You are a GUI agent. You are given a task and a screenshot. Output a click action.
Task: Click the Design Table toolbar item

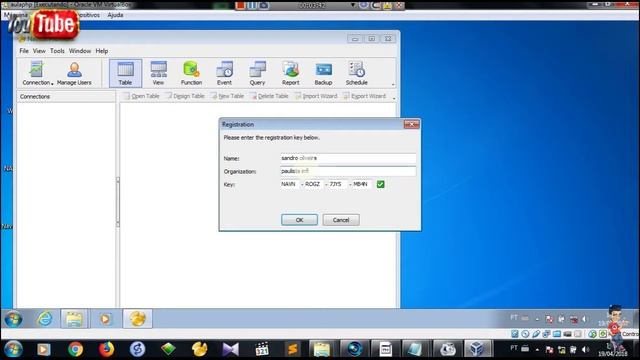pos(185,96)
